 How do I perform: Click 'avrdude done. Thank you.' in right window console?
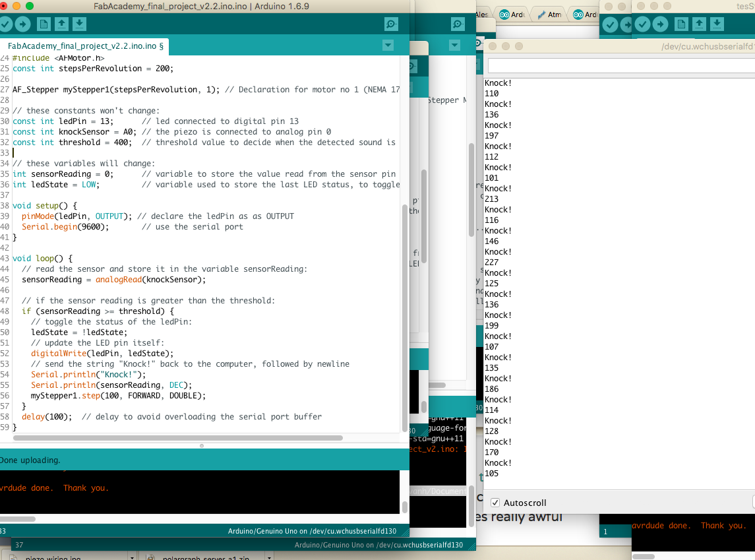coord(689,526)
